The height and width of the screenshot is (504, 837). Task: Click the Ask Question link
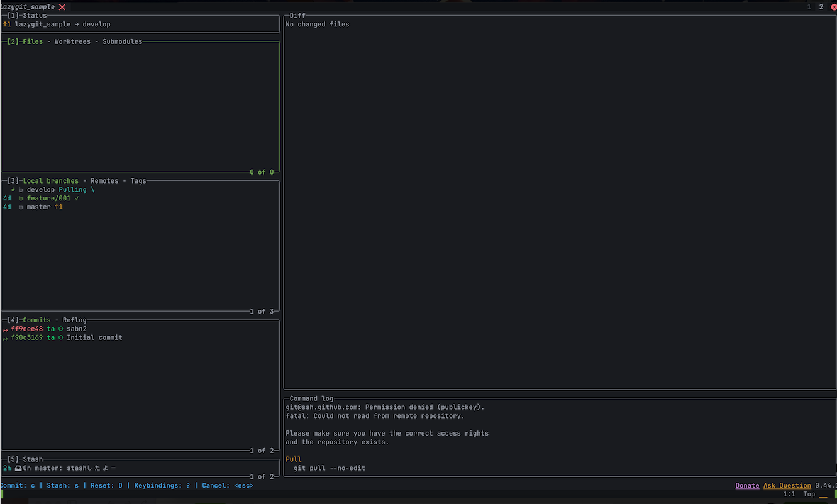(787, 485)
